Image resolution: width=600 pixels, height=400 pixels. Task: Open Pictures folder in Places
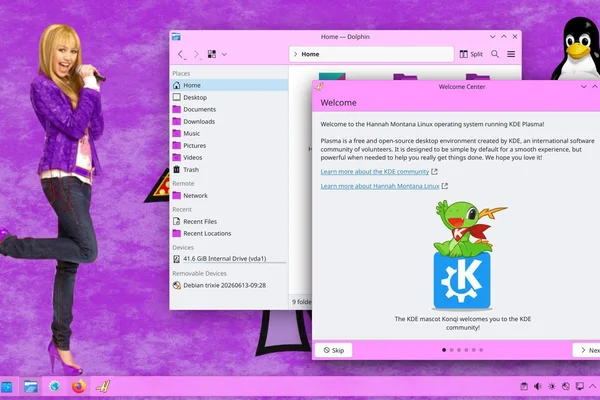229,145
